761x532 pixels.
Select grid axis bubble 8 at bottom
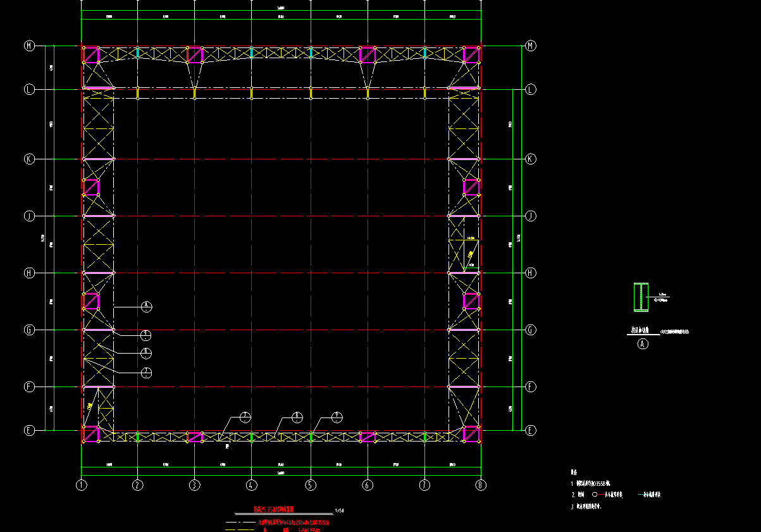[481, 485]
